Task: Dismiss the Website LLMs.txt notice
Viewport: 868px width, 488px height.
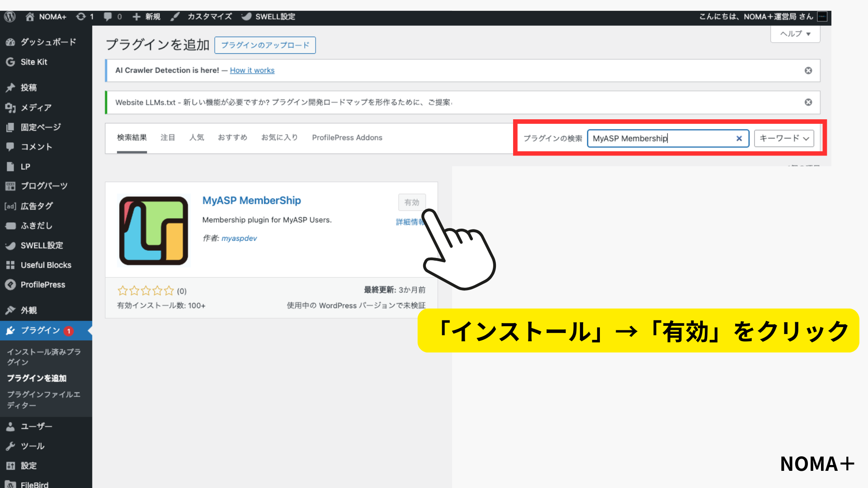Action: pyautogui.click(x=808, y=103)
